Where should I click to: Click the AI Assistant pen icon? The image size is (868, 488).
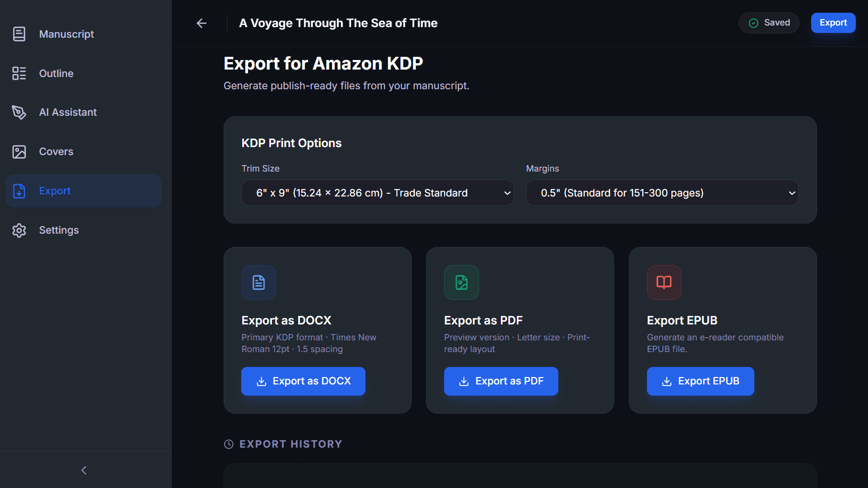pyautogui.click(x=19, y=112)
